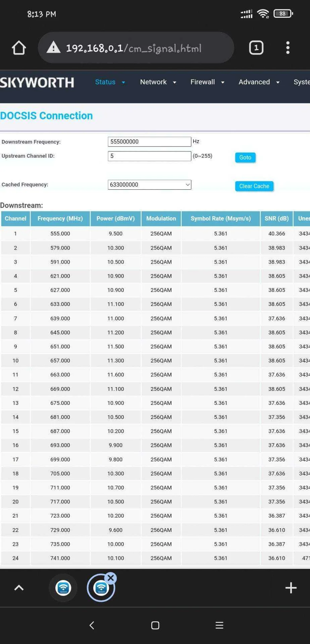This screenshot has width=310, height=644.
Task: Expand the Firewall dropdown arrow
Action: 222,83
